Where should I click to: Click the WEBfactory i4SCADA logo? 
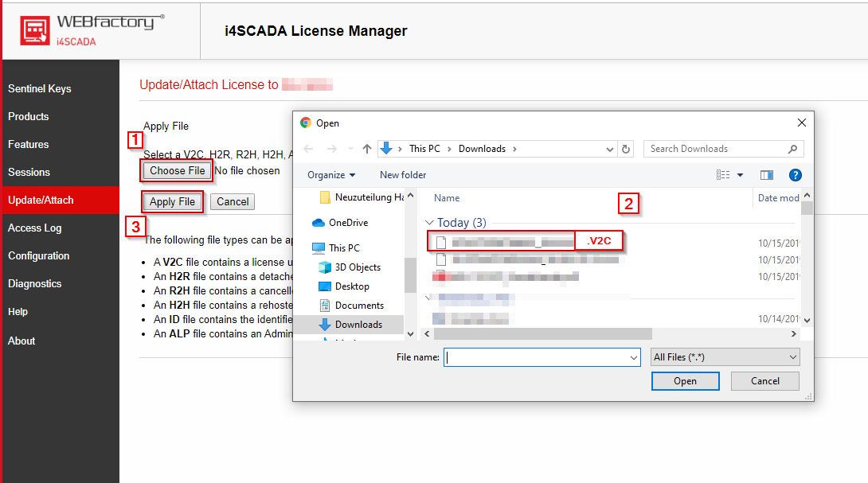point(92,30)
